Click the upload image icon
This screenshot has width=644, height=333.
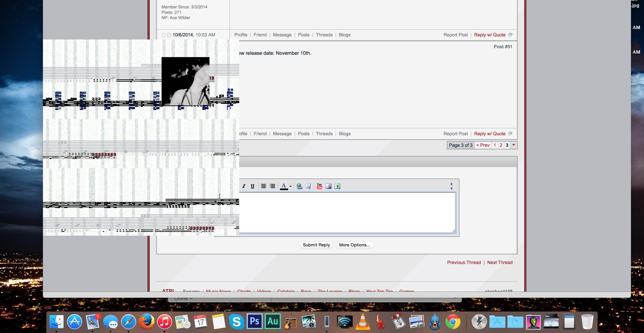pyautogui.click(x=337, y=186)
